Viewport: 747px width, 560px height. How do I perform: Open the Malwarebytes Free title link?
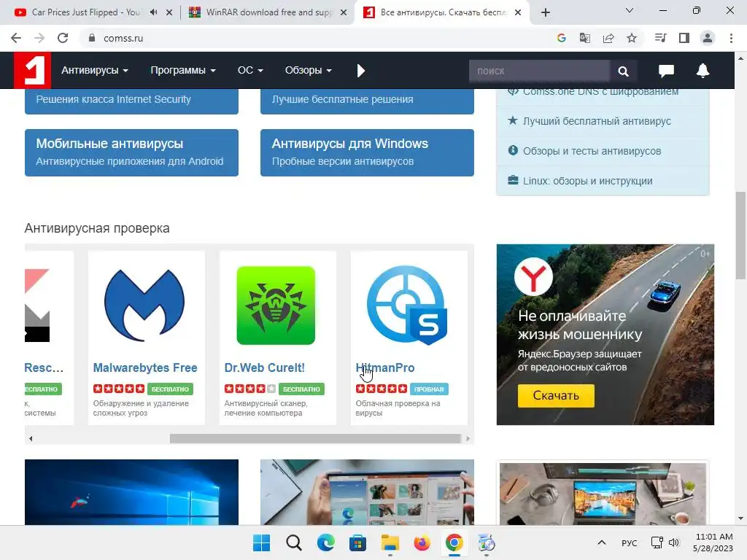(x=145, y=367)
